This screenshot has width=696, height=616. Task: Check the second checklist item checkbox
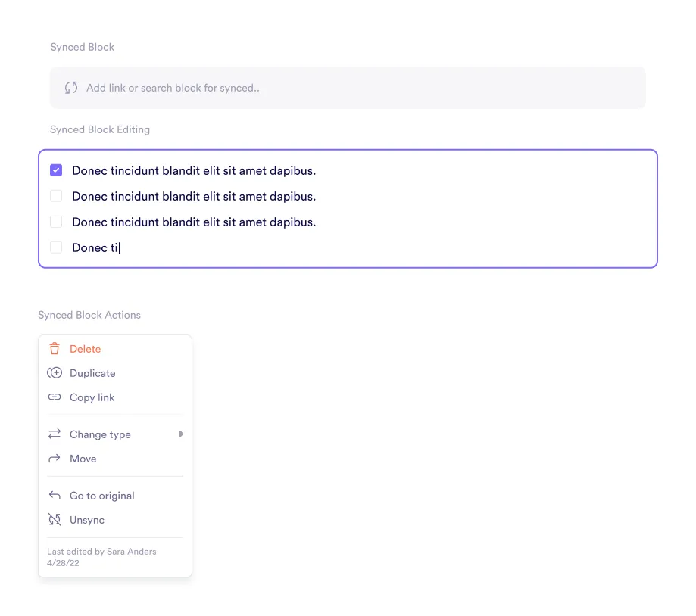(x=56, y=196)
